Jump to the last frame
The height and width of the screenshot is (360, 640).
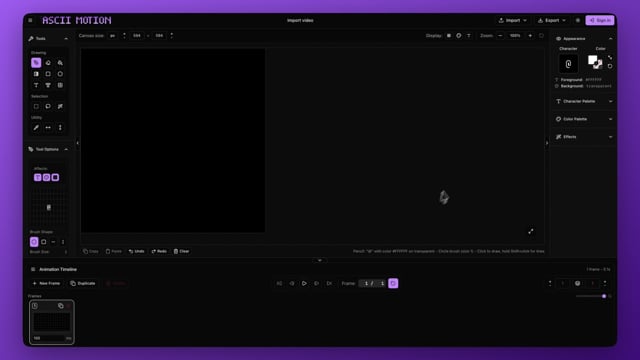pos(329,283)
